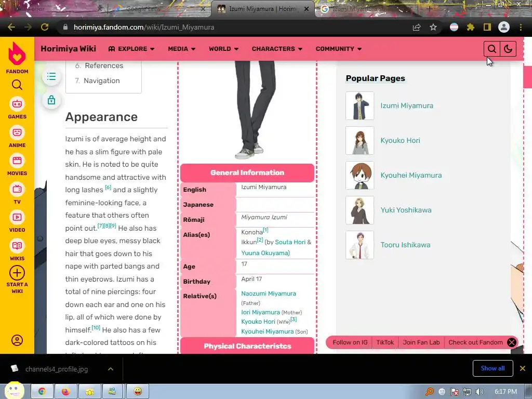Open footnote 6 reference
The width and height of the screenshot is (532, 399).
(108, 187)
